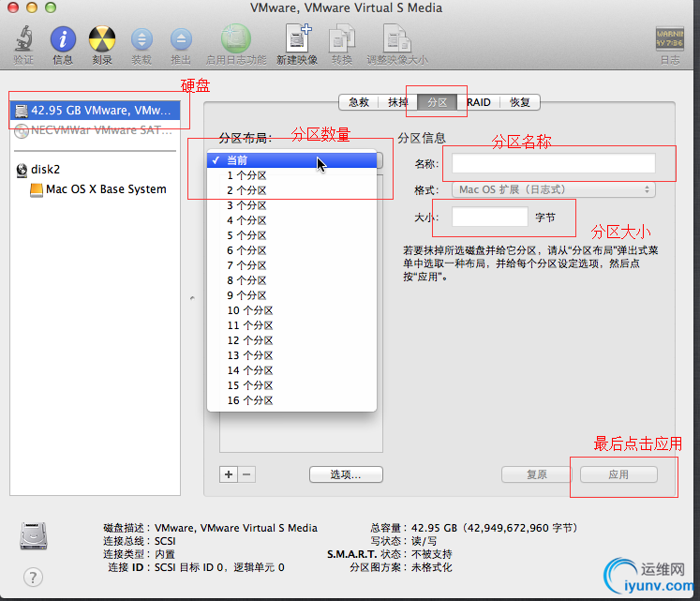700x601 pixels.
Task: Select the 42.95 GB VMware disk
Action: [x=95, y=111]
